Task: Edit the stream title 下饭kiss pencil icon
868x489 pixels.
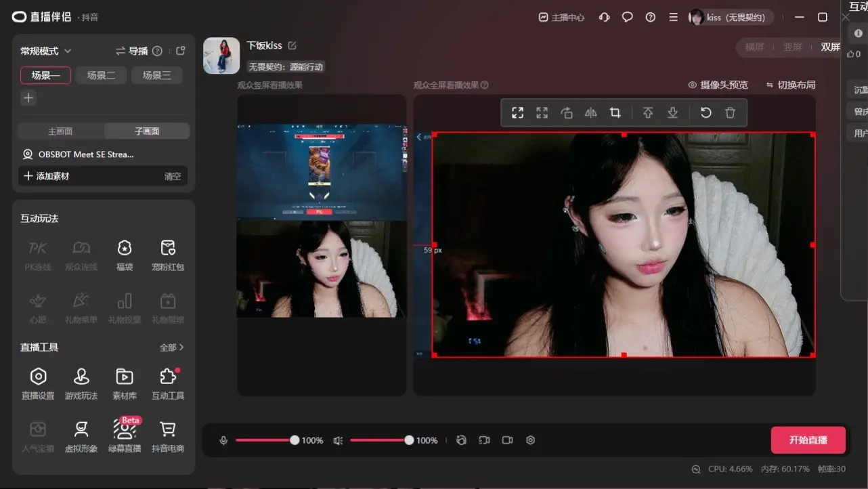Action: pyautogui.click(x=292, y=45)
